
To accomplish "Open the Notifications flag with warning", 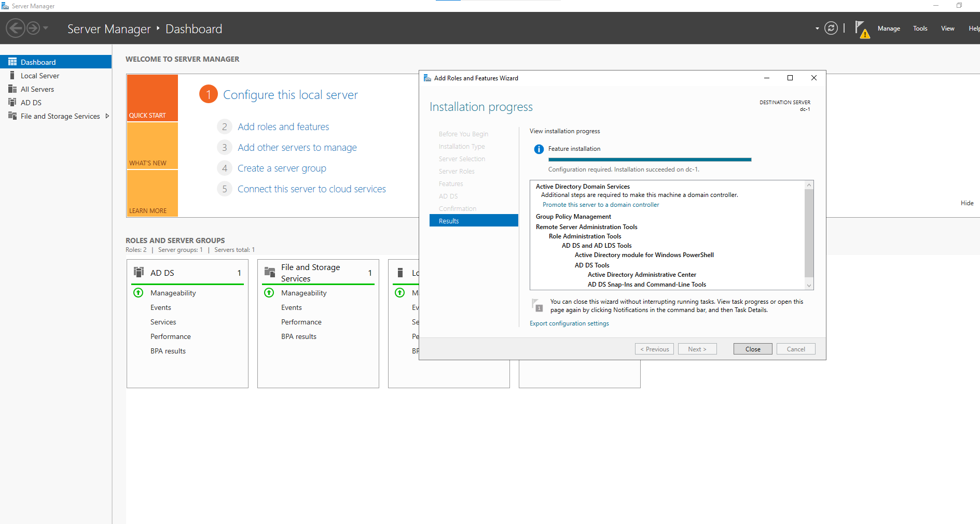I will tap(862, 30).
